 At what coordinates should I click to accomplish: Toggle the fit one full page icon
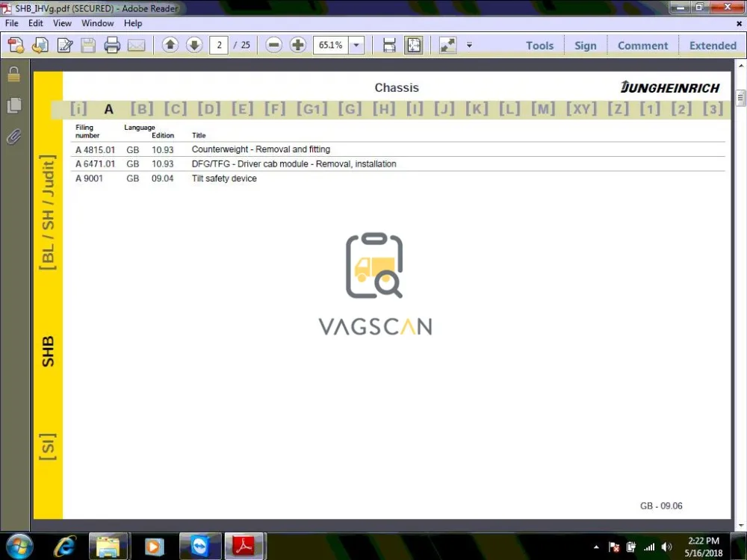(414, 46)
